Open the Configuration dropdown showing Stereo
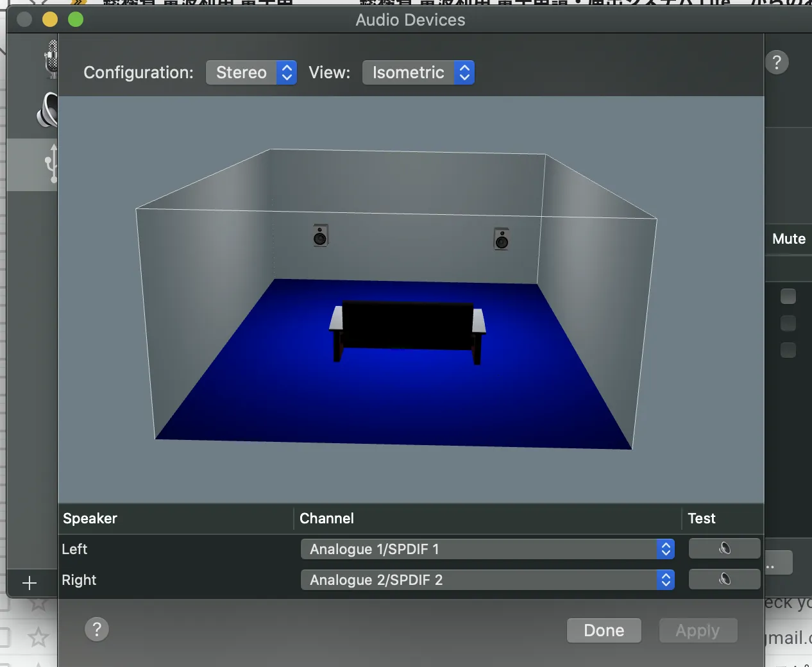This screenshot has height=667, width=812. point(251,72)
